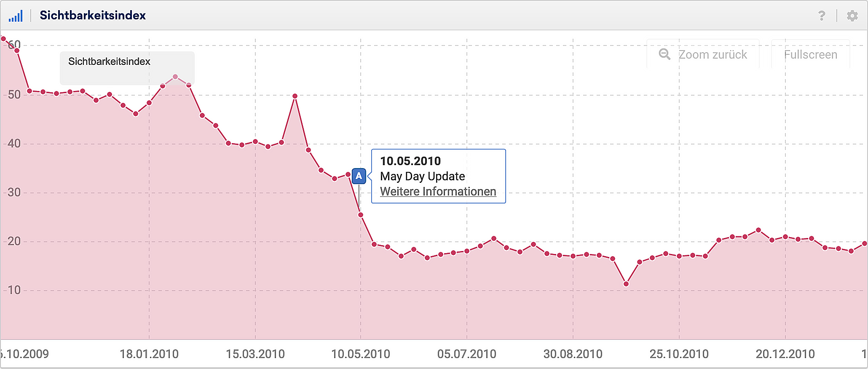Select the lowest data point near 10
This screenshot has height=369, width=868.
626,284
